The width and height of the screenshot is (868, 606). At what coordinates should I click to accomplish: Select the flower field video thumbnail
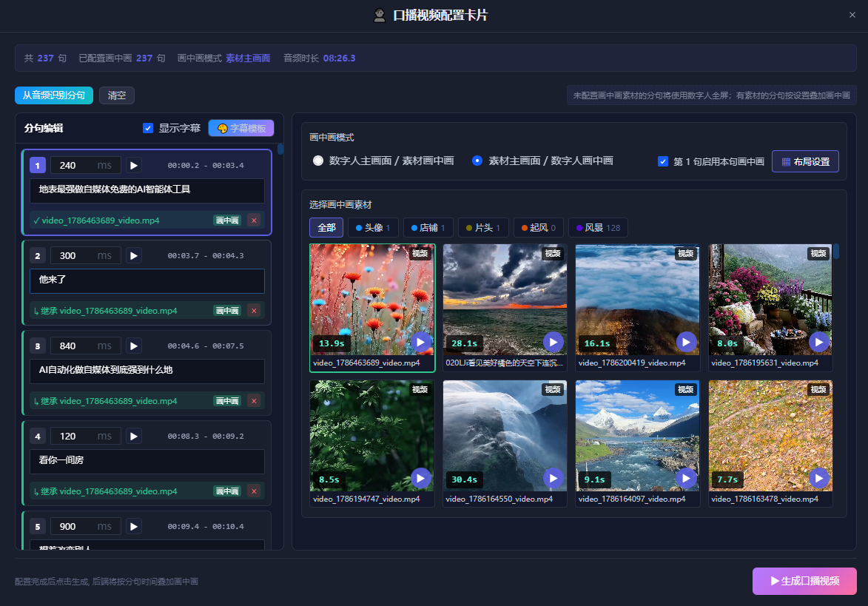(372, 300)
